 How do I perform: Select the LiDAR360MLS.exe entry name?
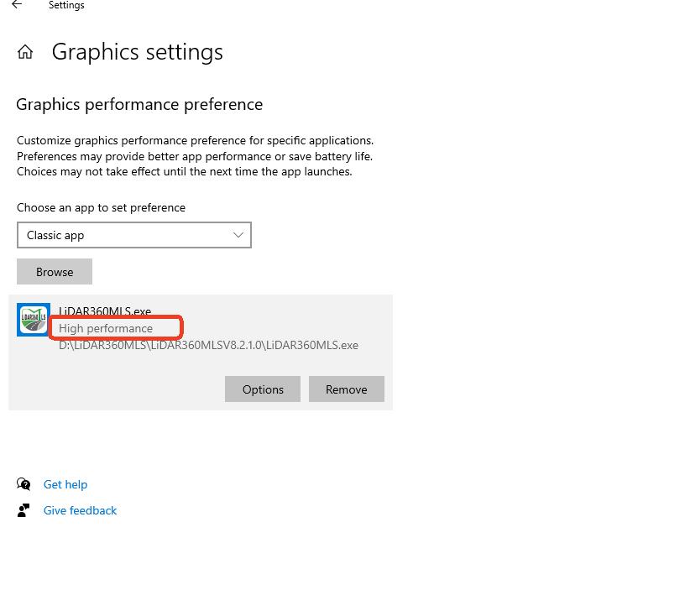point(105,311)
